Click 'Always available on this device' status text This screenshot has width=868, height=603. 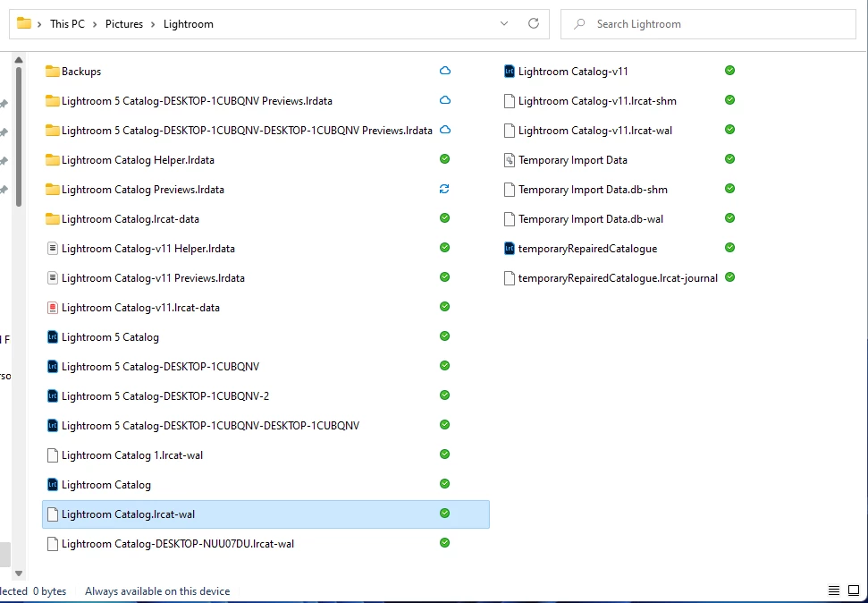[x=157, y=590]
